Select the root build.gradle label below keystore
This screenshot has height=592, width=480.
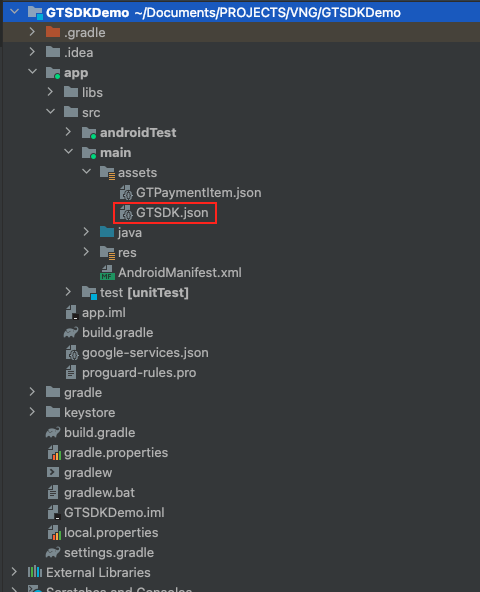[100, 432]
